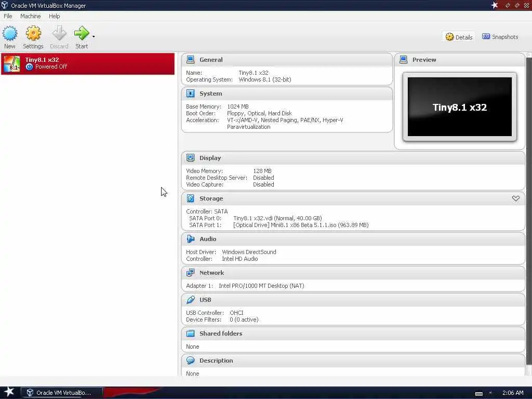The height and width of the screenshot is (399, 532).
Task: Click the Preview section monitor icon
Action: click(403, 60)
